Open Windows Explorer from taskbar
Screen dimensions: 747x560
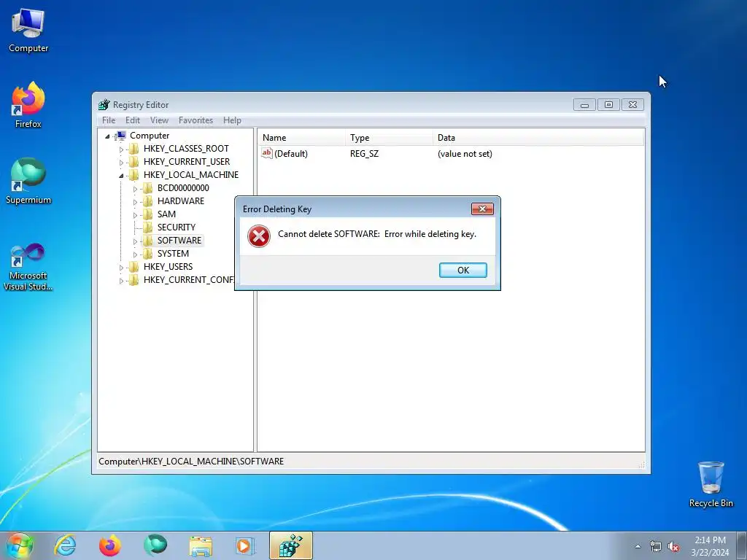click(201, 545)
